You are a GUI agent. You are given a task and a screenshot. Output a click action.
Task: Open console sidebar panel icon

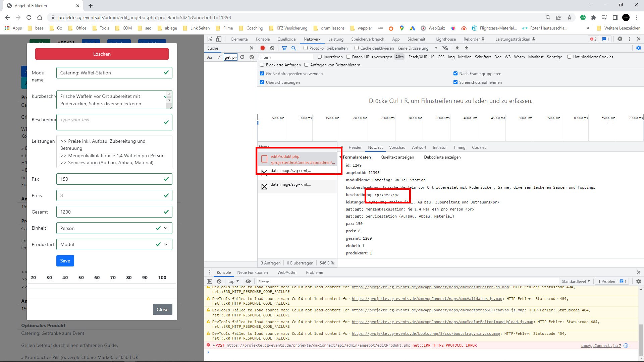210,282
